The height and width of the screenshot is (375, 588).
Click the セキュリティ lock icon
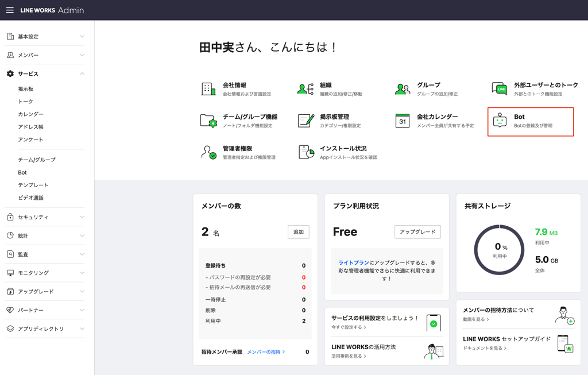pos(10,217)
